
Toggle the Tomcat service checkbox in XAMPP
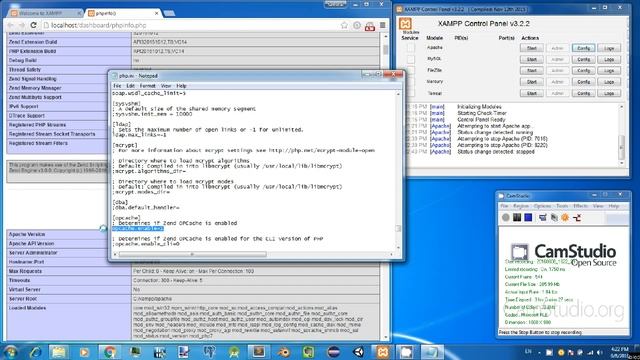pos(410,93)
